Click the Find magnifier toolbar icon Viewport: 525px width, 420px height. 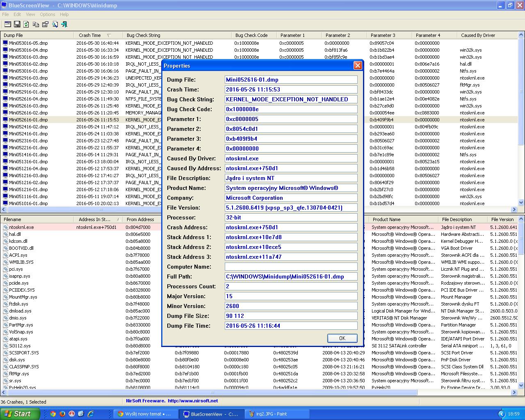tap(55, 25)
